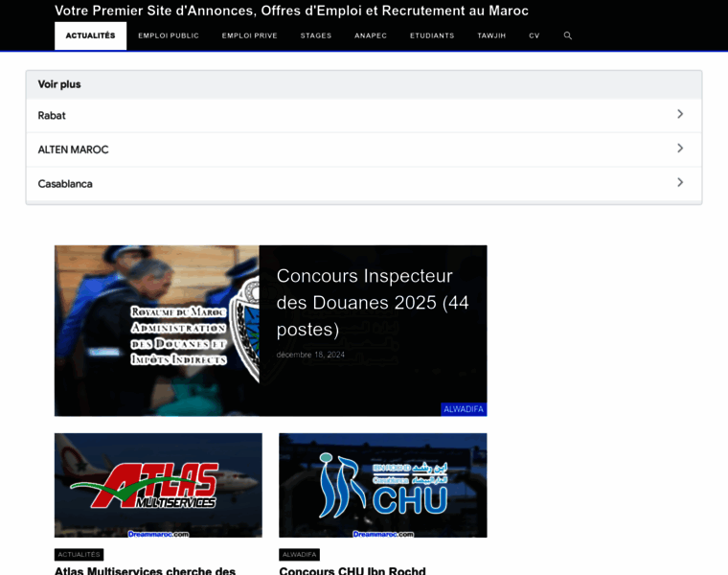728x575 pixels.
Task: Click the blue ALWADIFA tag on featured post
Action: [x=464, y=409]
